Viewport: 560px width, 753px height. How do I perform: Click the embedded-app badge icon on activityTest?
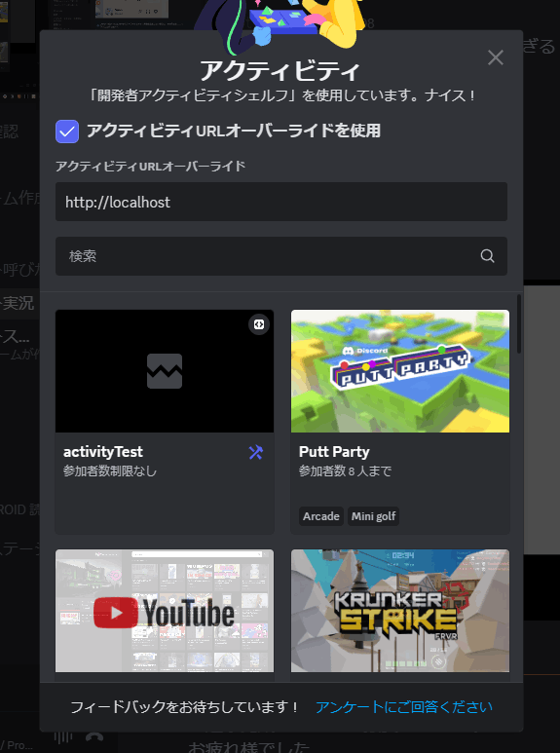coord(259,324)
